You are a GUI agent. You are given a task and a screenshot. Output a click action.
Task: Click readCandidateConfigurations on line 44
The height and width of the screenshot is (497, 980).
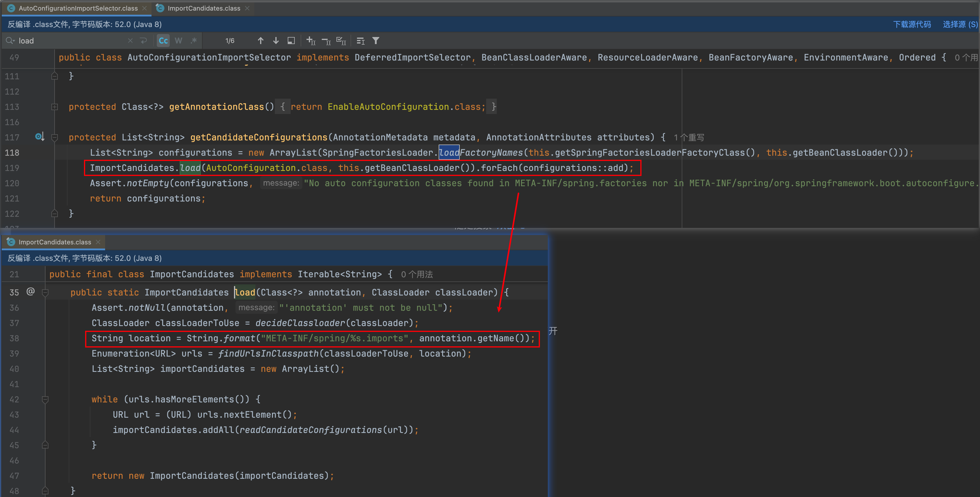[310, 430]
